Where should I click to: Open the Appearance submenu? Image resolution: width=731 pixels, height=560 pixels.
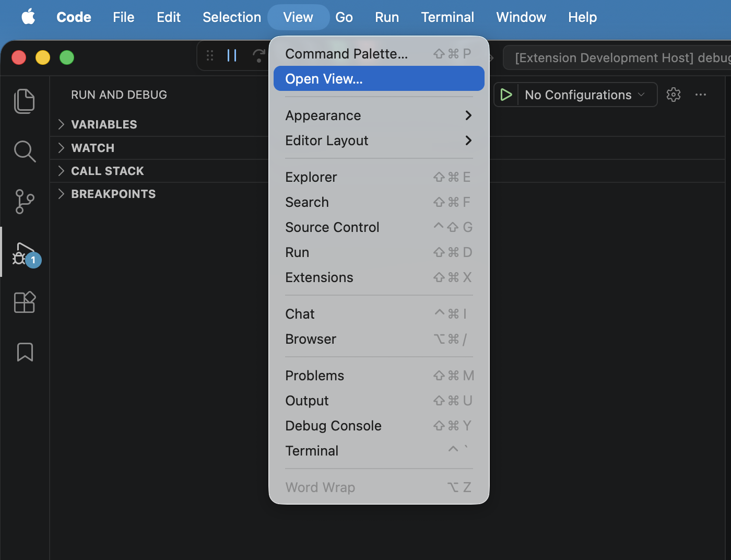pyautogui.click(x=379, y=115)
